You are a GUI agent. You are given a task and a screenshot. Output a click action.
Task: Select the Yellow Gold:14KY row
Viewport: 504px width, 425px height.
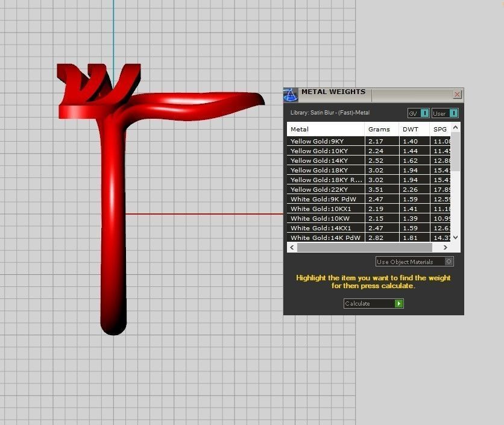pos(369,160)
